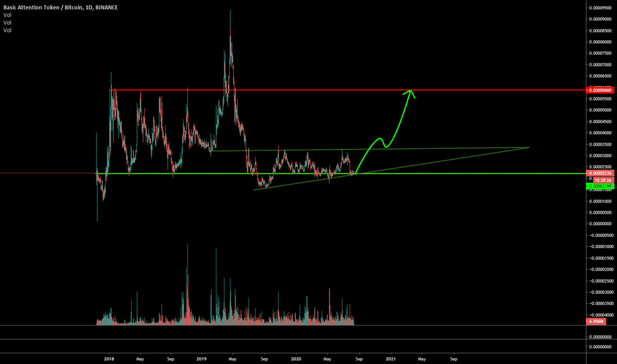Click the 0.00008500 price axis label
Screen dimensions: 617x364
[600, 30]
